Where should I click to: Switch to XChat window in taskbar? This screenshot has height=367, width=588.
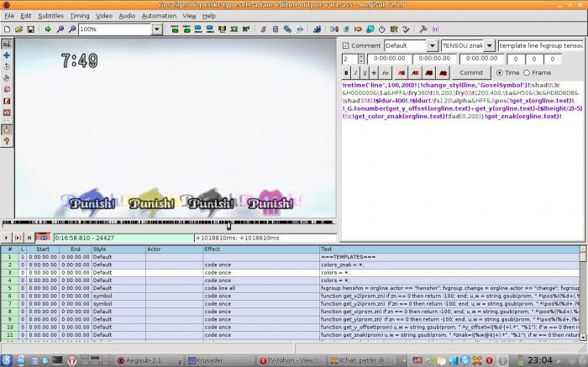(363, 360)
